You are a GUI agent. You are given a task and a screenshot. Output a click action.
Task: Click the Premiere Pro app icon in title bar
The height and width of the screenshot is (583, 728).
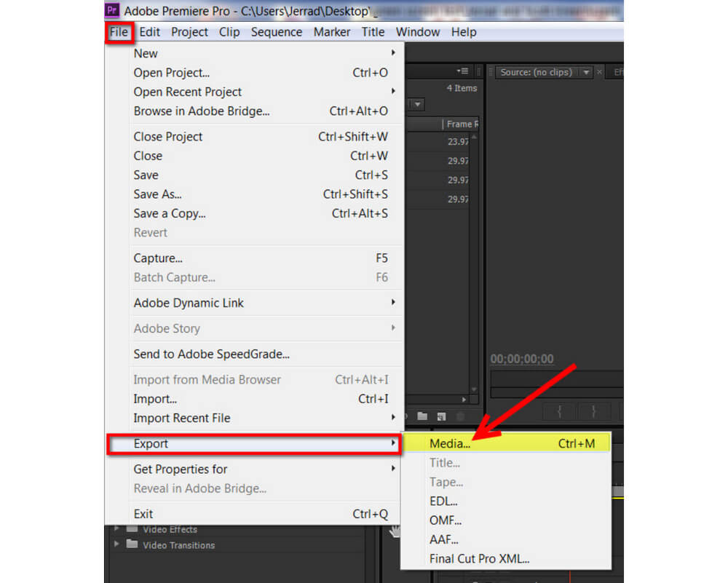pyautogui.click(x=113, y=10)
